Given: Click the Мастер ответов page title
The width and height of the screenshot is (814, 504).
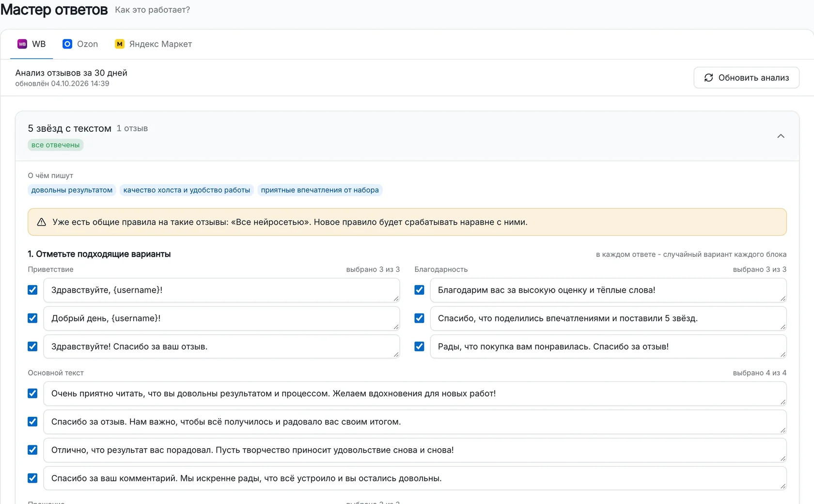Looking at the screenshot, I should [54, 10].
